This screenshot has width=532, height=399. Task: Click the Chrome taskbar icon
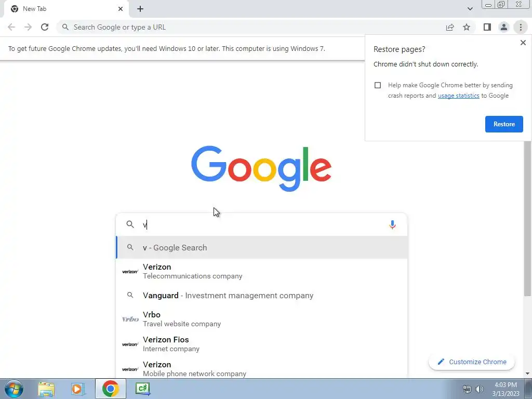(x=110, y=389)
